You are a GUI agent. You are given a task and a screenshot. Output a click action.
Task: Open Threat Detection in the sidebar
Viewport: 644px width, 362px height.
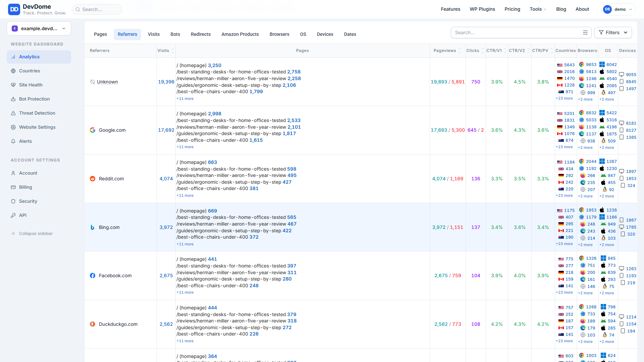[39, 113]
